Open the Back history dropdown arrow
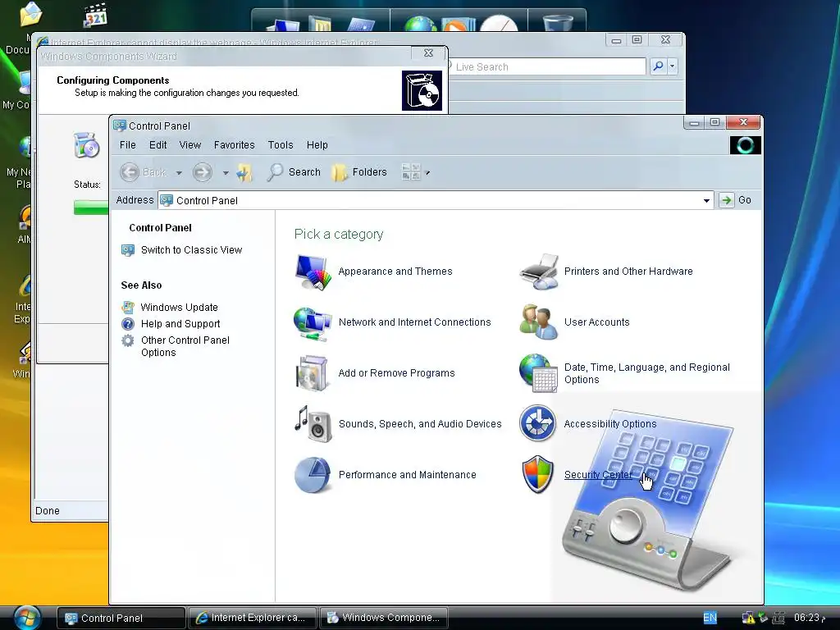The image size is (840, 630). 179,172
